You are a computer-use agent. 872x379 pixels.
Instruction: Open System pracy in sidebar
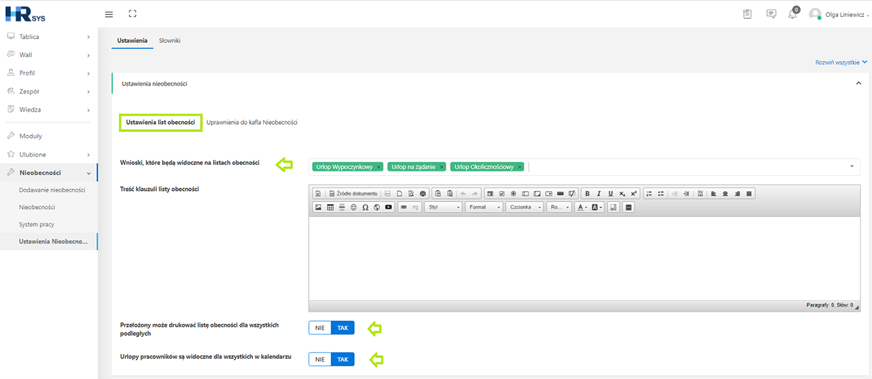(x=36, y=225)
